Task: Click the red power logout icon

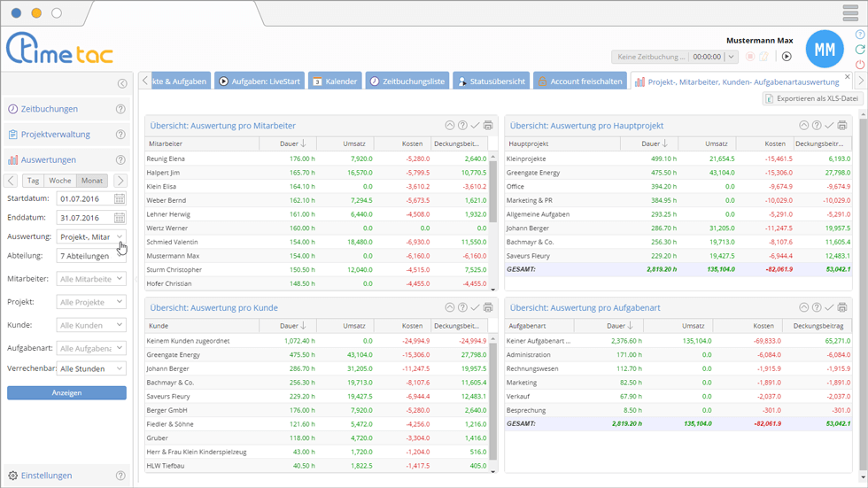Action: pyautogui.click(x=859, y=65)
